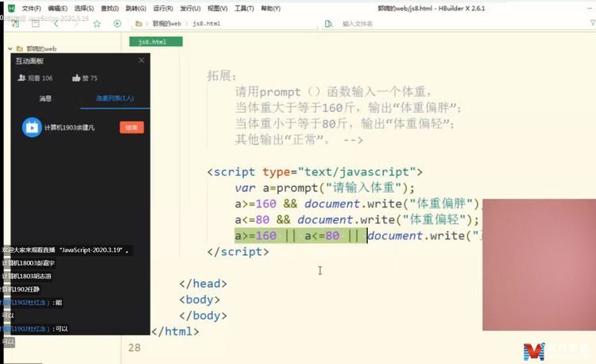Collapse the project folder tree arrow
This screenshot has width=596, height=364.
click(x=10, y=48)
